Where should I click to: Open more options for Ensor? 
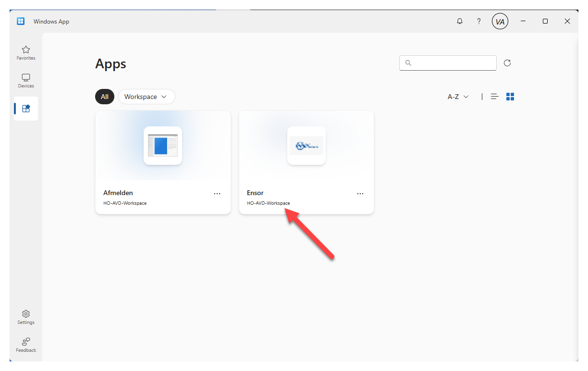360,193
